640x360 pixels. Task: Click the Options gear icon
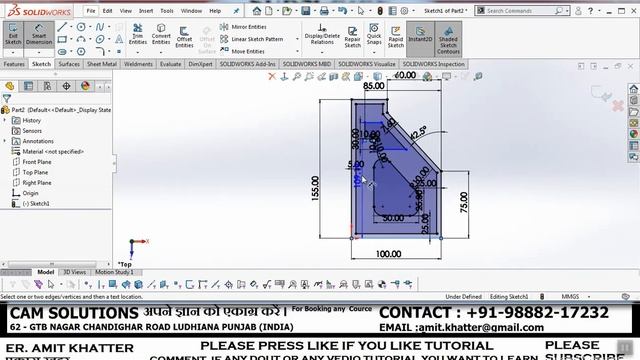click(x=404, y=11)
